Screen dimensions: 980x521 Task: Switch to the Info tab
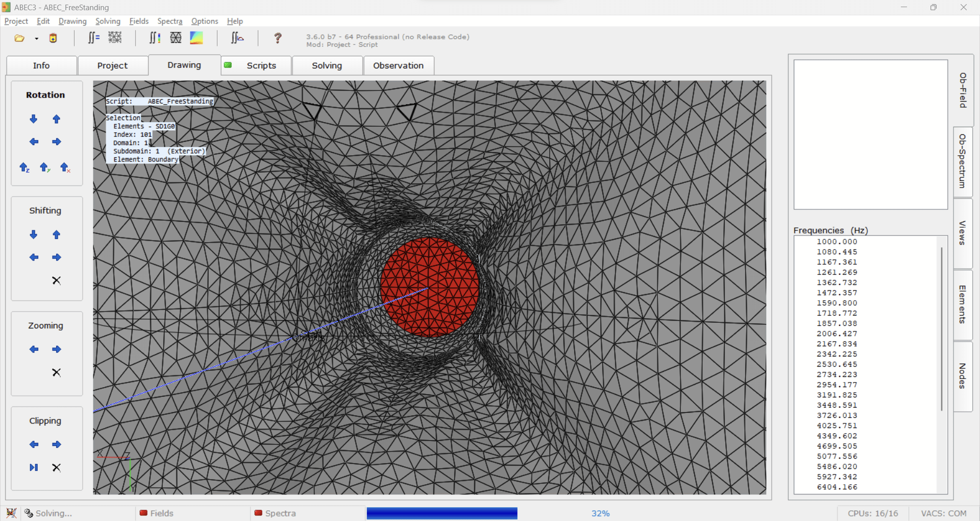click(x=41, y=65)
